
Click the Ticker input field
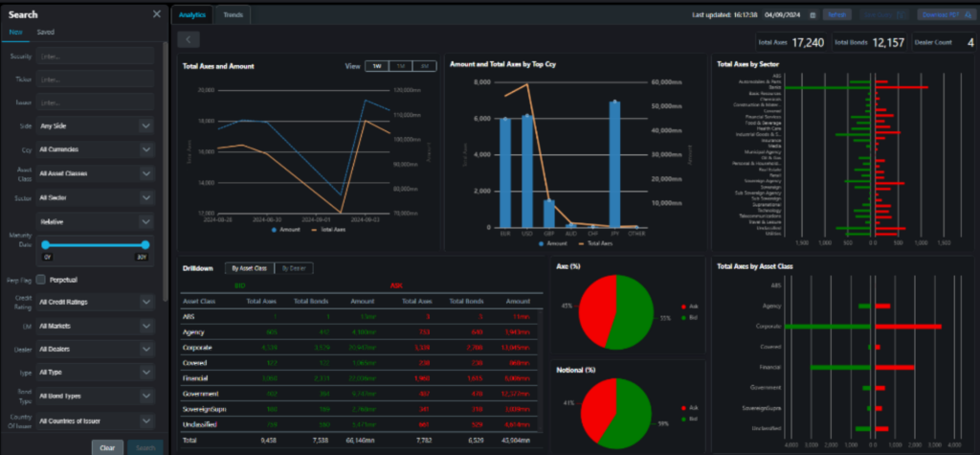(x=95, y=79)
